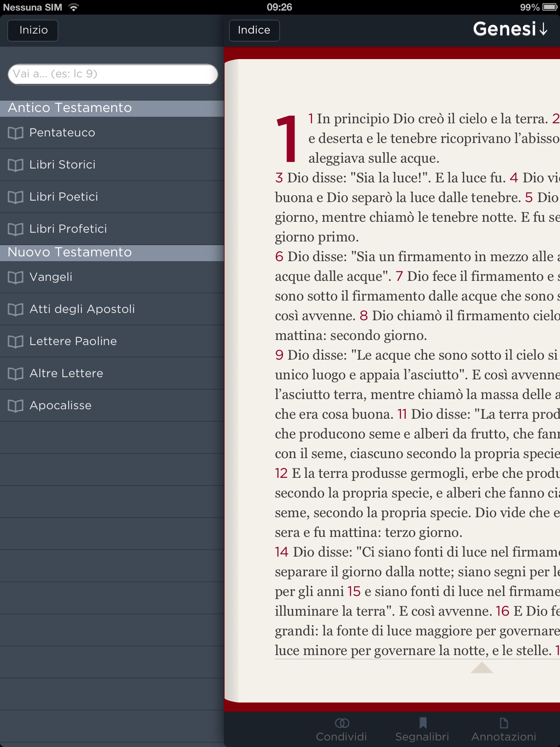This screenshot has height=747, width=560.
Task: Tap the Condividi share icon
Action: tap(342, 723)
